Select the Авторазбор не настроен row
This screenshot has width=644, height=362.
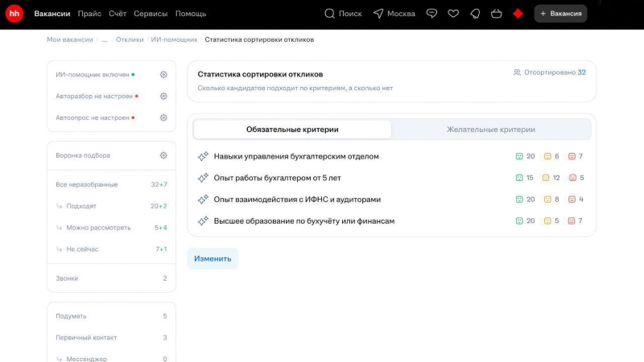[x=111, y=96]
